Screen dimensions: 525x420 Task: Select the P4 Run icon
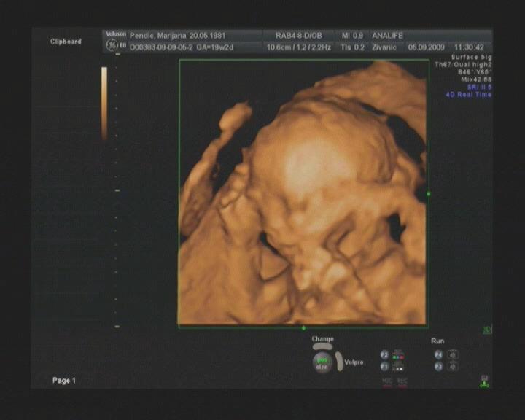pyautogui.click(x=439, y=354)
